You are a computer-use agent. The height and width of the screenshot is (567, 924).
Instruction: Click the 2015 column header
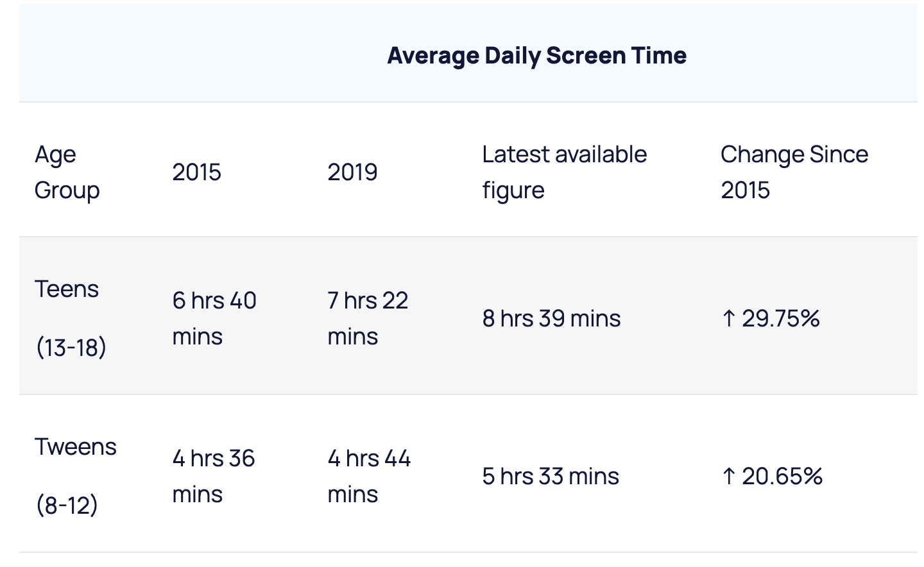pos(196,172)
